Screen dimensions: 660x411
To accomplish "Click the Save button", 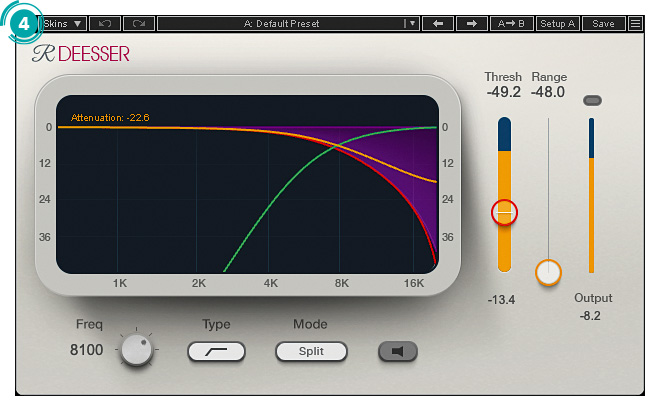I will [603, 24].
